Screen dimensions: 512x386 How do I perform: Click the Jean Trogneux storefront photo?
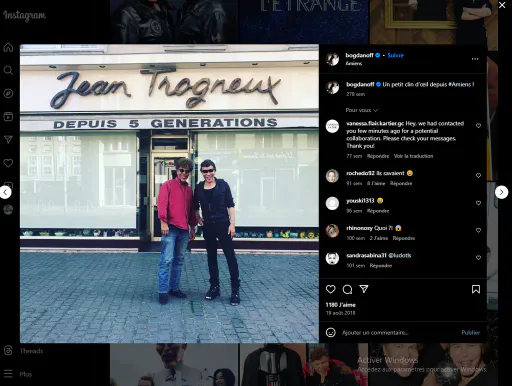(x=169, y=193)
